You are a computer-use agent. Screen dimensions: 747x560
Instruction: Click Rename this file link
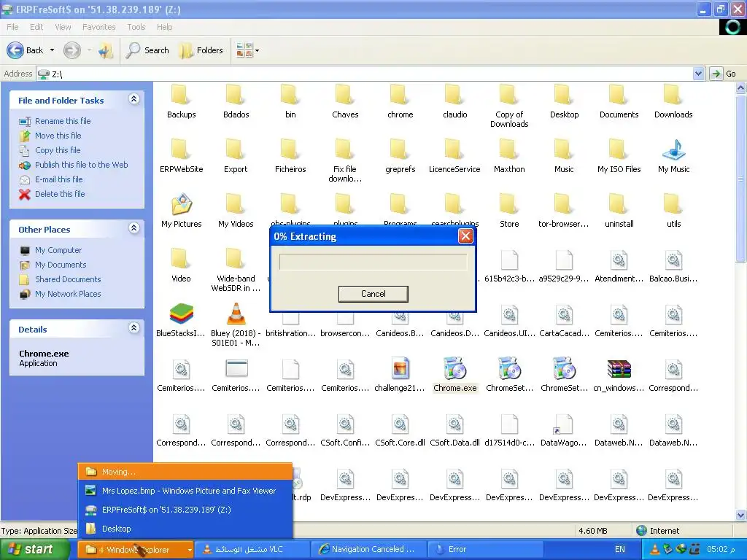pos(63,121)
